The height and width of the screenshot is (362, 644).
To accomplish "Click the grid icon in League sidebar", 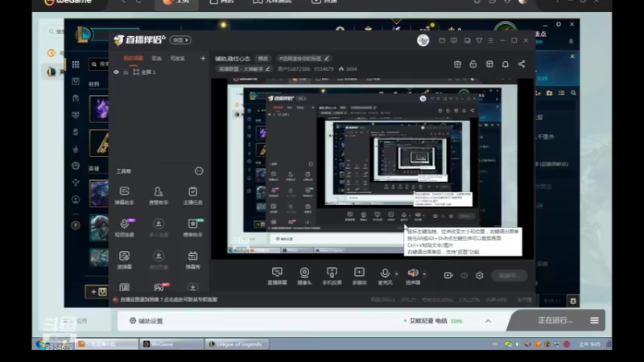I will click(76, 64).
